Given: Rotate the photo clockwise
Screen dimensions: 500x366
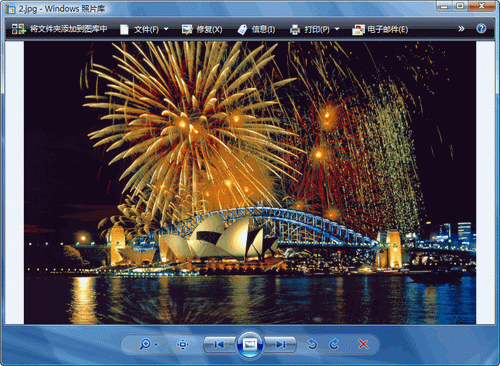Looking at the screenshot, I should point(334,344).
